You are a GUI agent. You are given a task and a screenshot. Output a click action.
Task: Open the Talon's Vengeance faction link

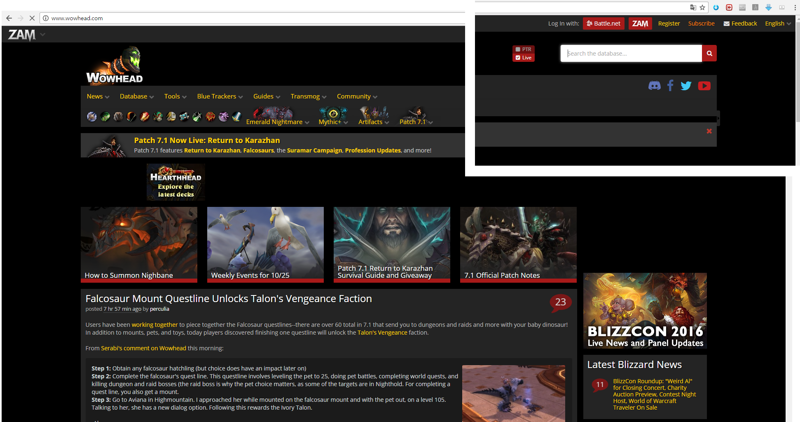(382, 333)
